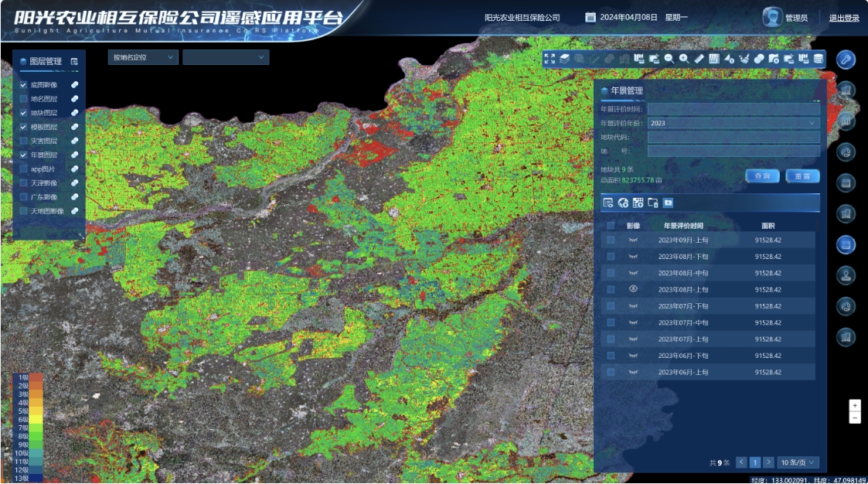Enable the 灾害图层 layer checkbox

(x=23, y=141)
